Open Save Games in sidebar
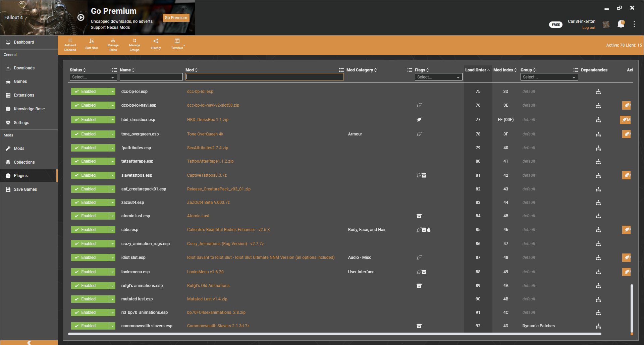The height and width of the screenshot is (345, 644). pyautogui.click(x=29, y=189)
